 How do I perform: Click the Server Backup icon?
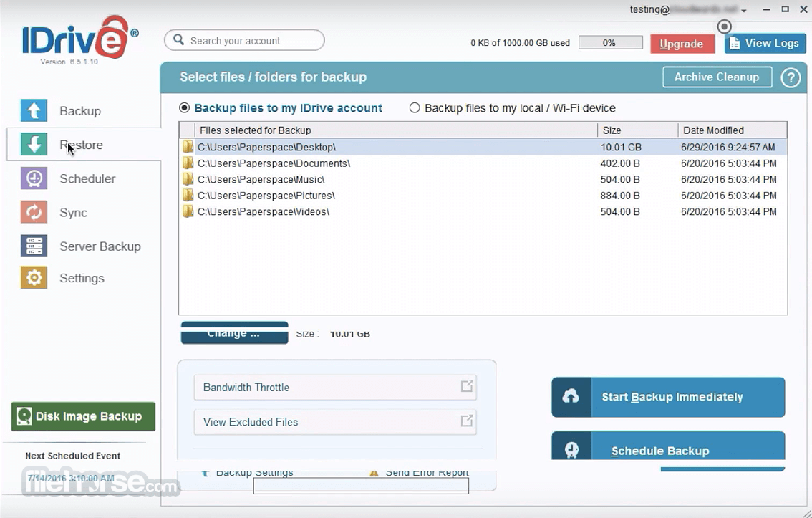click(34, 246)
